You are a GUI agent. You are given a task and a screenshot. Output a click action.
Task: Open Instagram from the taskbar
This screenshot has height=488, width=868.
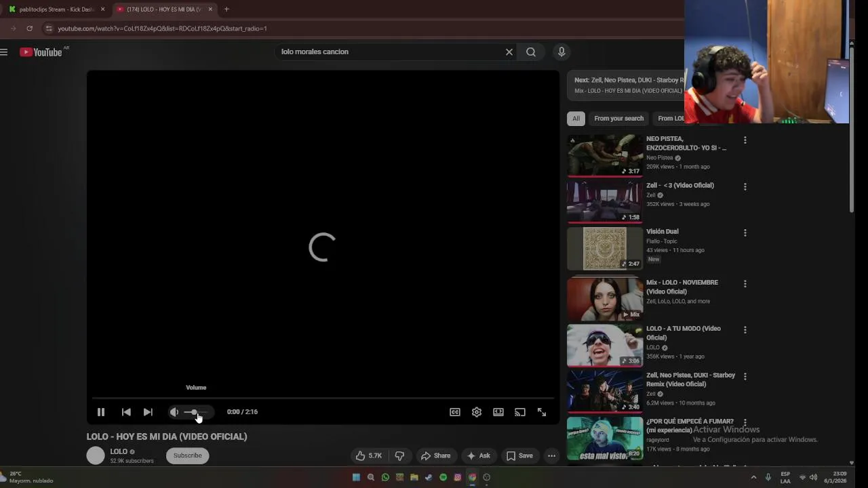(x=458, y=477)
